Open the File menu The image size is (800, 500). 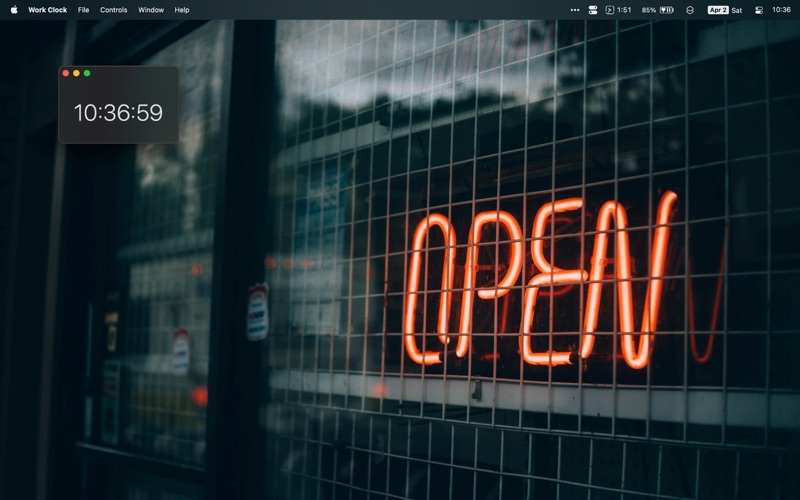point(83,10)
